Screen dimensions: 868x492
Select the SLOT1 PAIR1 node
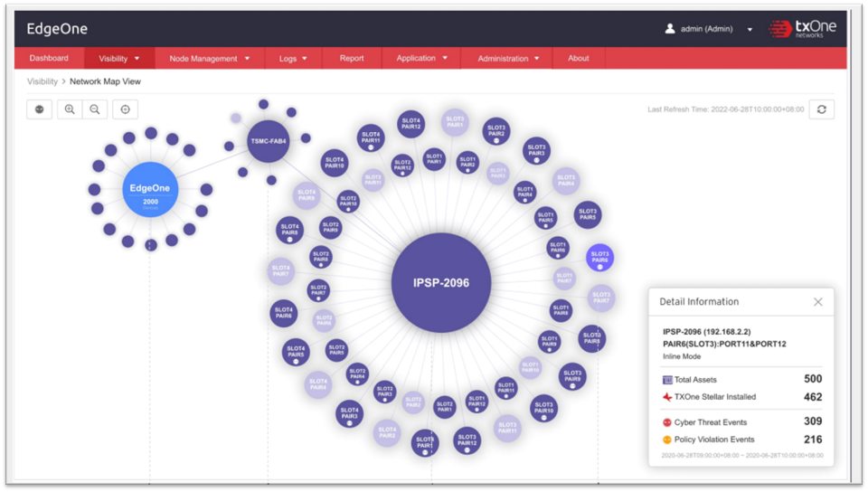(434, 159)
